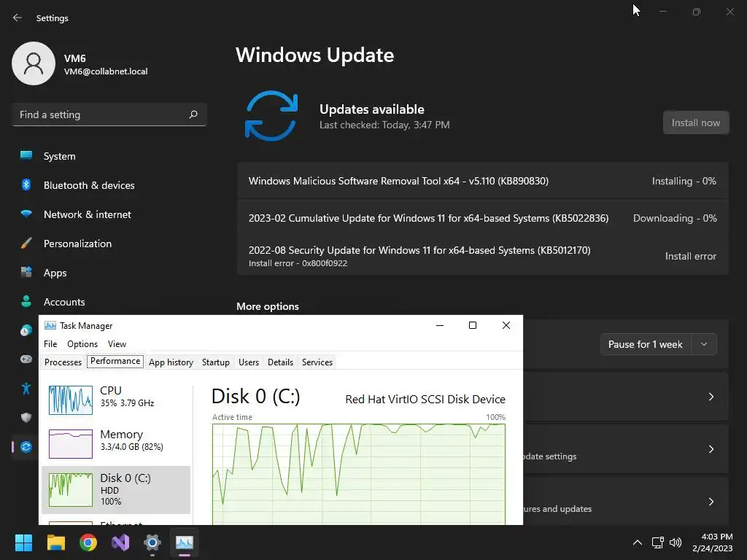The image size is (747, 560).
Task: Show hidden system tray icons
Action: click(x=637, y=542)
